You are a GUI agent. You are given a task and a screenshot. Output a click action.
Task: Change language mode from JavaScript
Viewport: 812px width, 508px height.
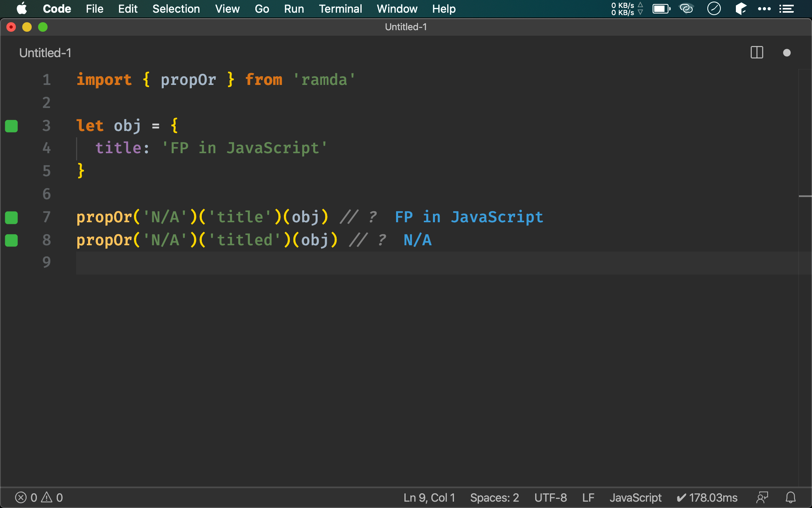635,497
